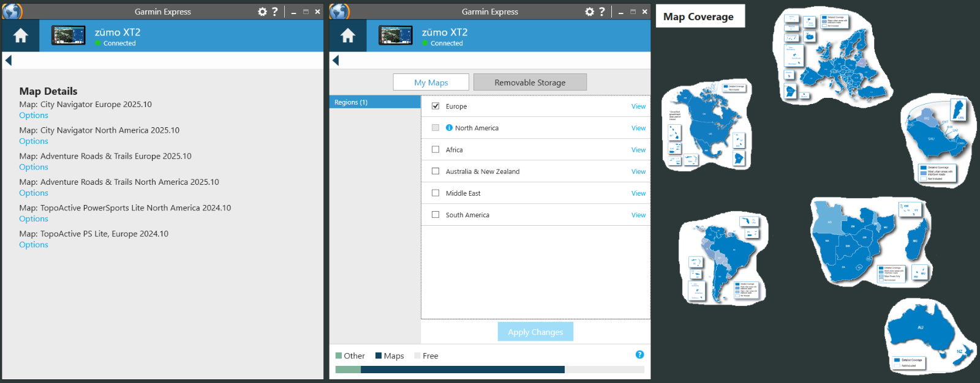
Task: Click the Map Details heading
Action: (x=48, y=91)
